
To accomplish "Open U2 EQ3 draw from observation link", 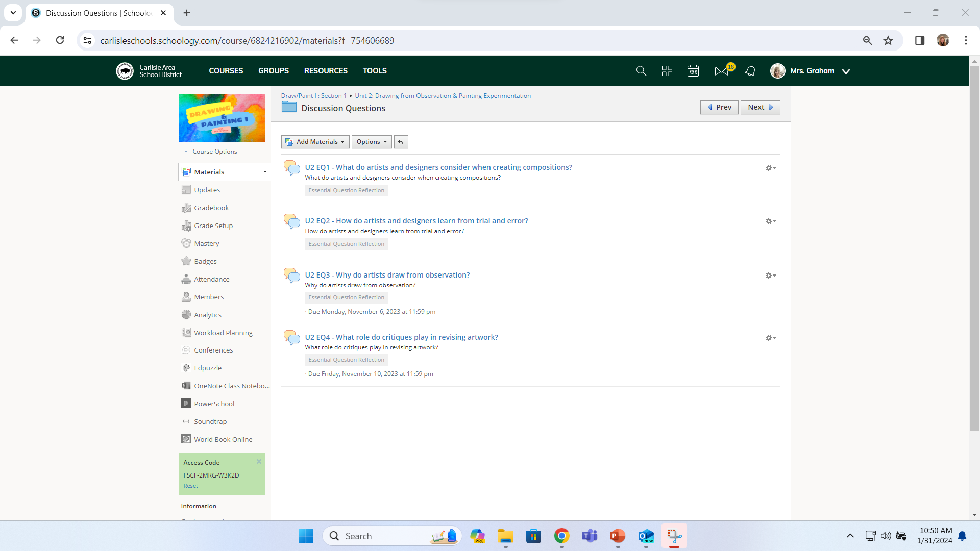I will point(387,275).
